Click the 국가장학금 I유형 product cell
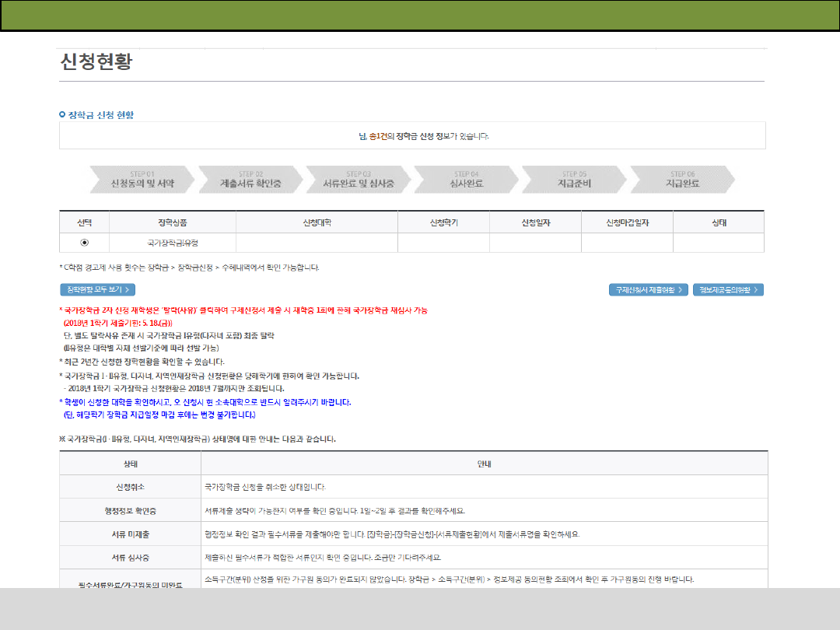The image size is (840, 630). pyautogui.click(x=166, y=243)
